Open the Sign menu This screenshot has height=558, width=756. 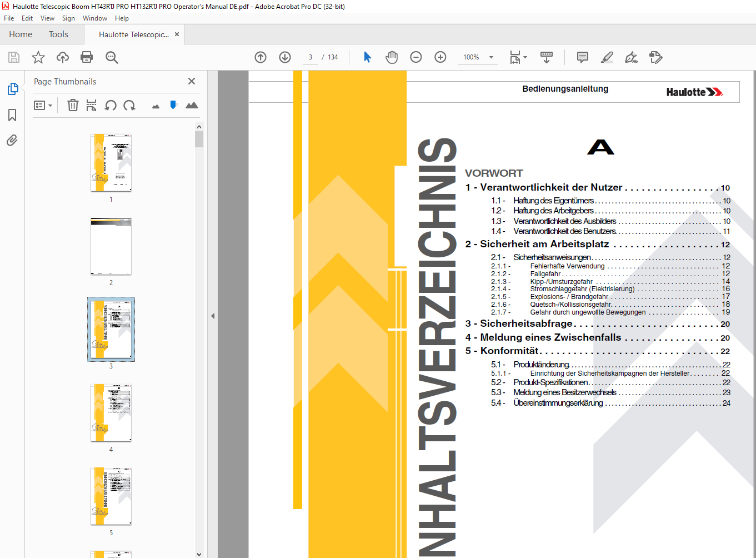pyautogui.click(x=68, y=18)
